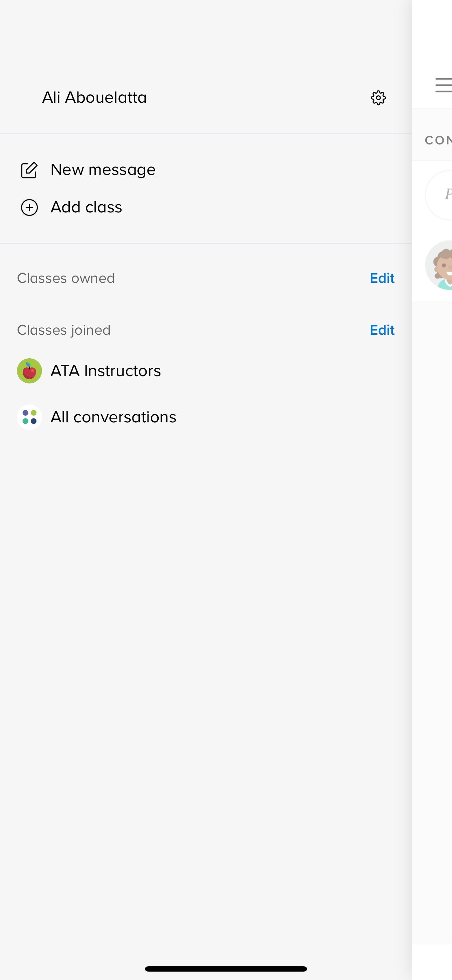This screenshot has width=452, height=980.
Task: Tap the Classes joined section header
Action: [64, 330]
